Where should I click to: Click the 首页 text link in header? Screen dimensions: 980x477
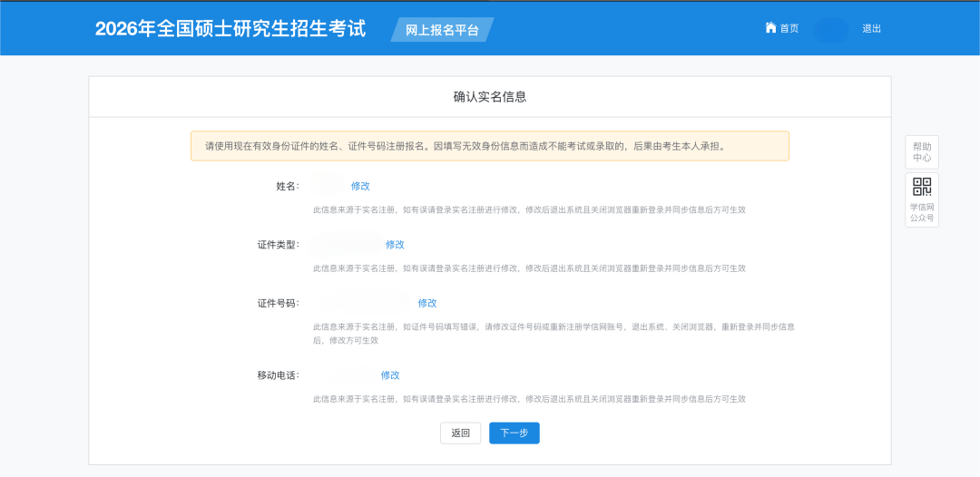pos(789,29)
